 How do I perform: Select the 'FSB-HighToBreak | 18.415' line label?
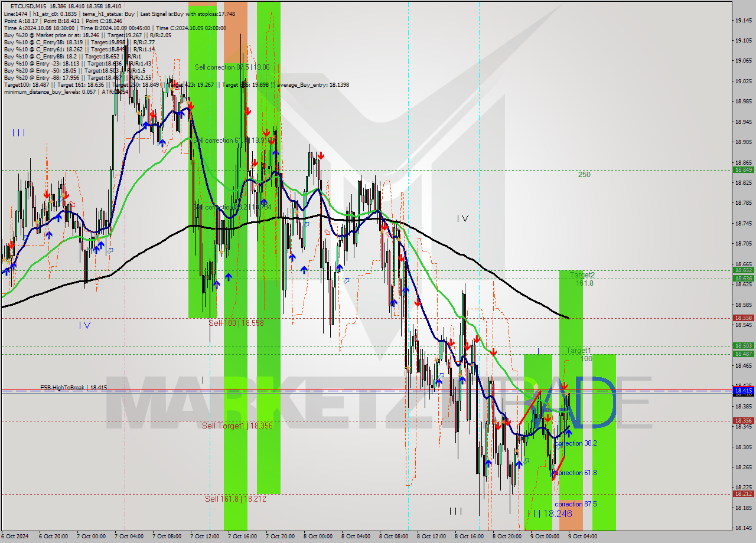74,387
